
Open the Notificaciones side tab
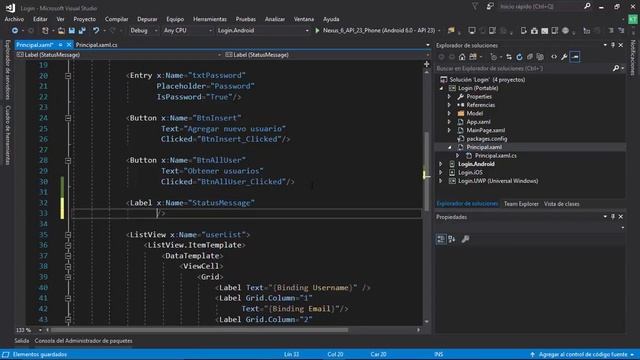[633, 58]
